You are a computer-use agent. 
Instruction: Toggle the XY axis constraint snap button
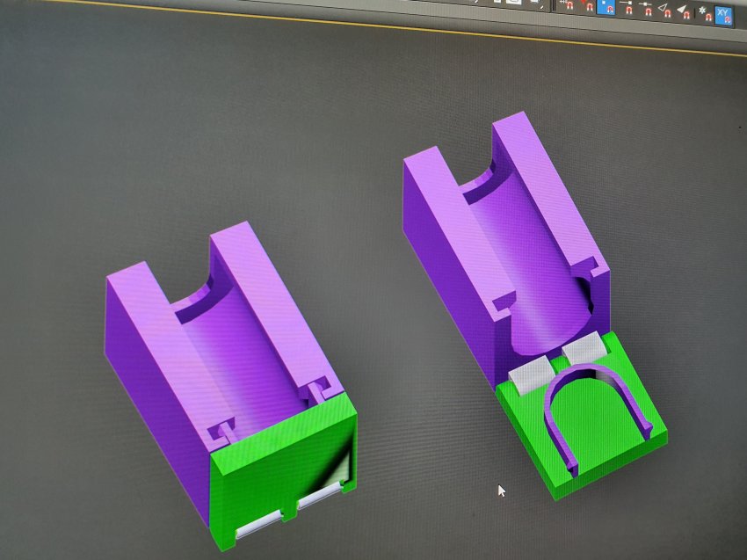tap(723, 16)
